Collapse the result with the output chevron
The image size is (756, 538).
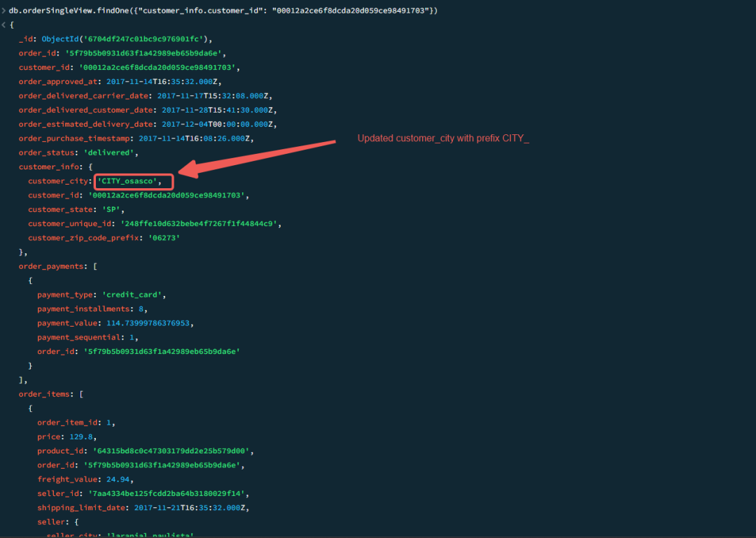click(x=4, y=24)
